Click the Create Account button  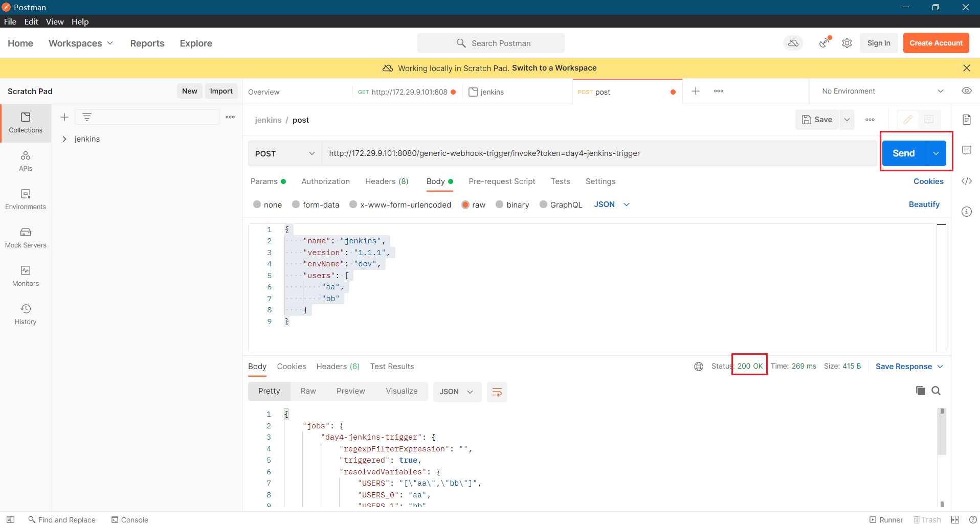coord(936,43)
